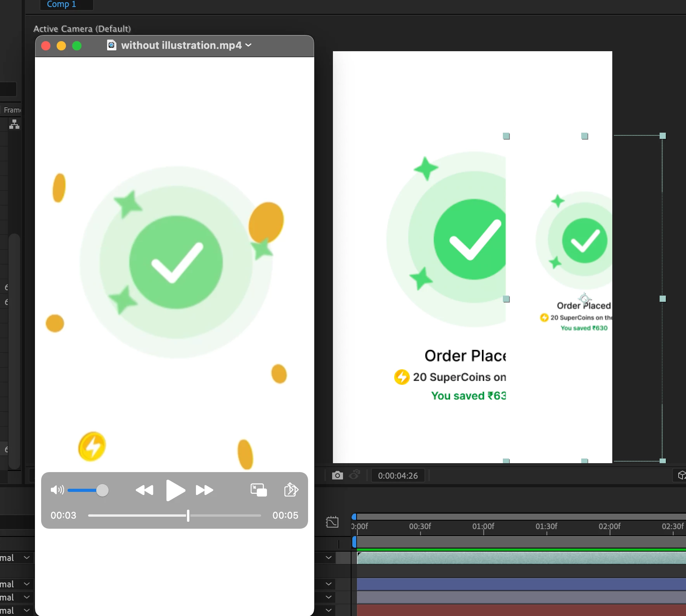Click the volume slider knob
Viewport: 686px width, 616px height.
coord(102,490)
